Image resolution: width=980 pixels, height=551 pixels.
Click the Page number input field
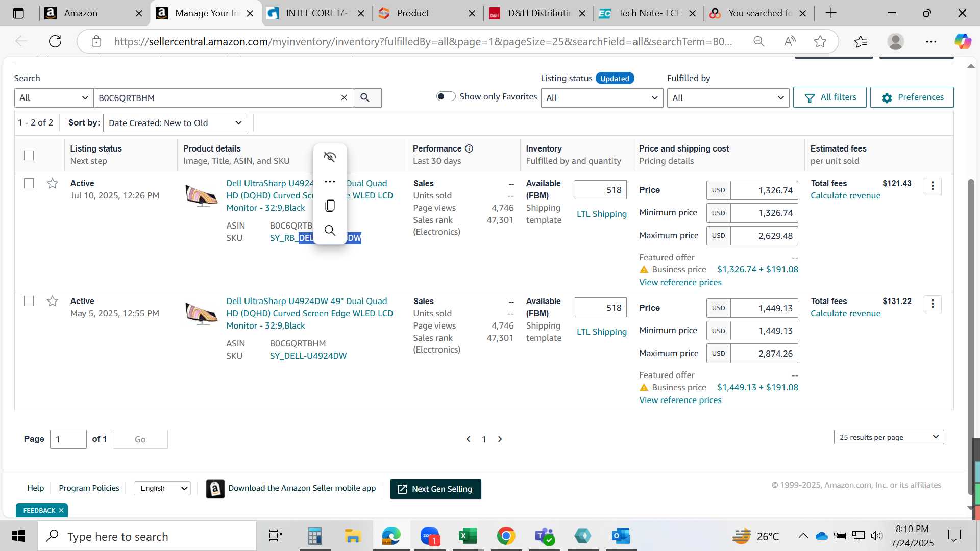[x=68, y=439]
